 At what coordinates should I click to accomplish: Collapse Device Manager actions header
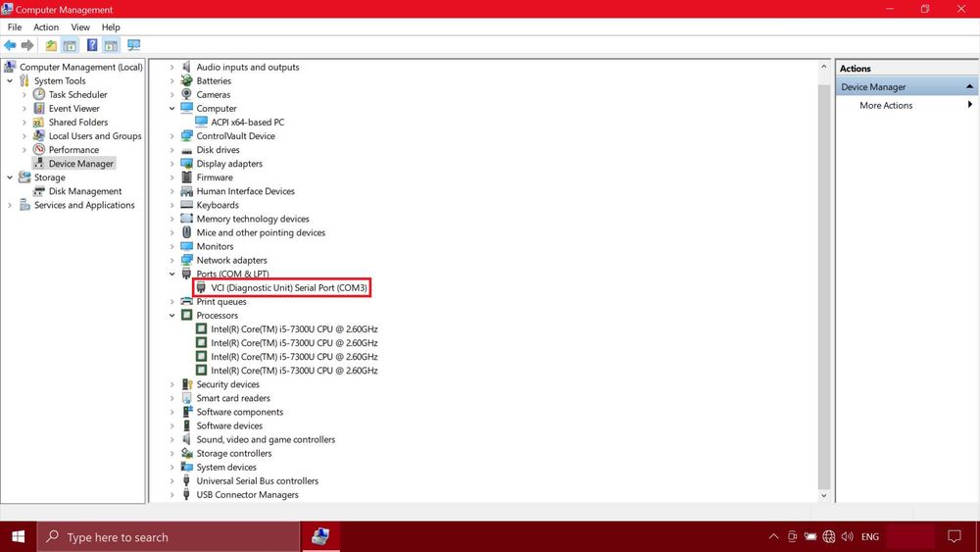(969, 86)
